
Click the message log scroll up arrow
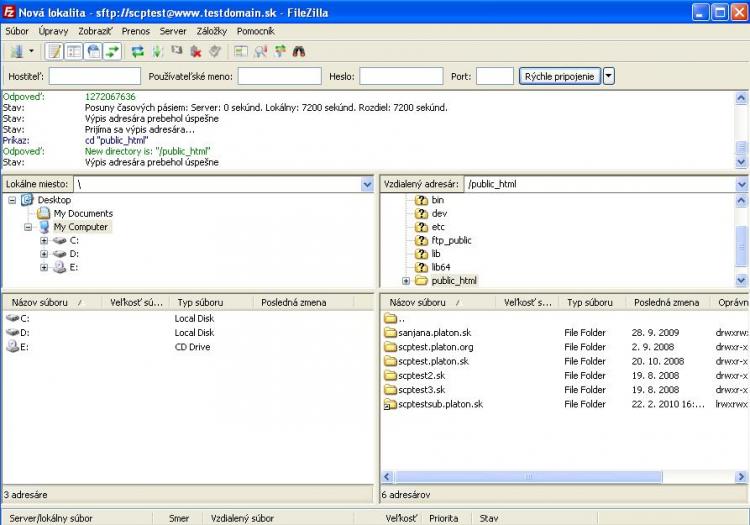(741, 98)
